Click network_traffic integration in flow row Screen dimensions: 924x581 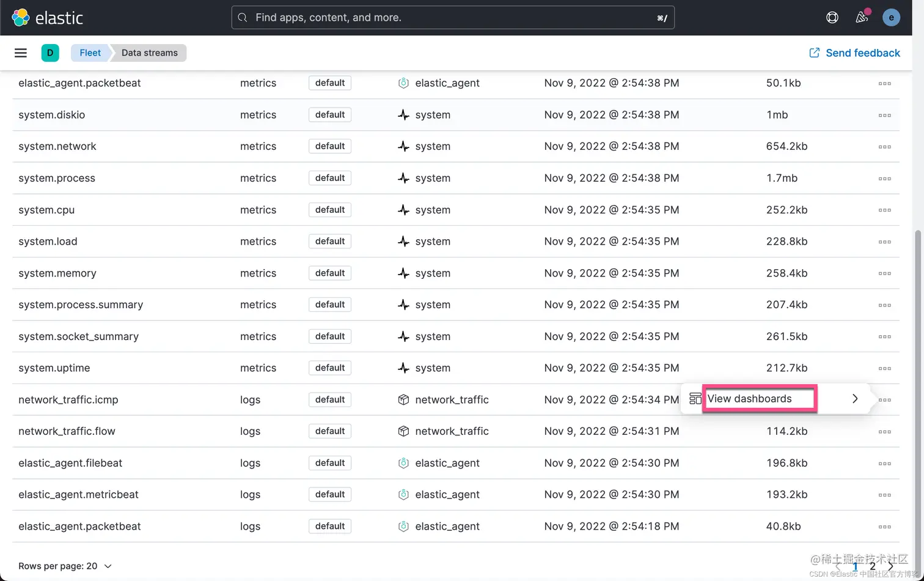(452, 432)
